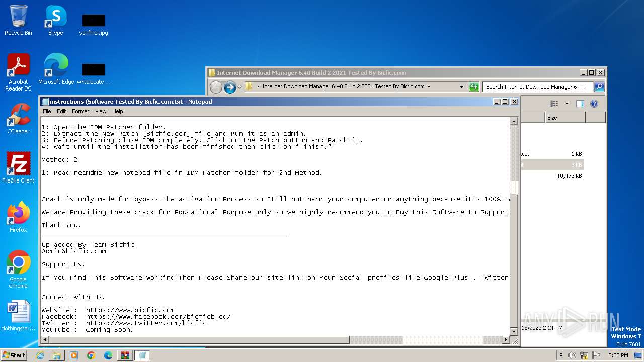Viewport: 644px width, 362px height.
Task: Open the Windows Media Player taskbar icon
Action: point(74,355)
